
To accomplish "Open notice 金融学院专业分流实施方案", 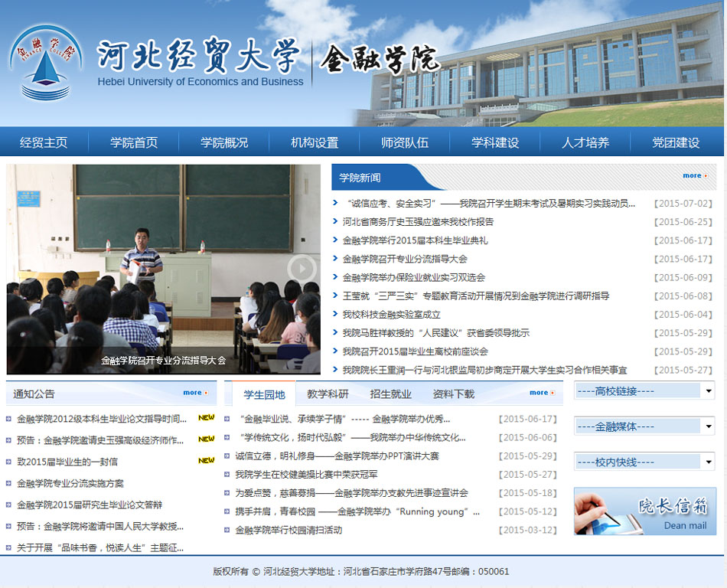I will pos(70,484).
